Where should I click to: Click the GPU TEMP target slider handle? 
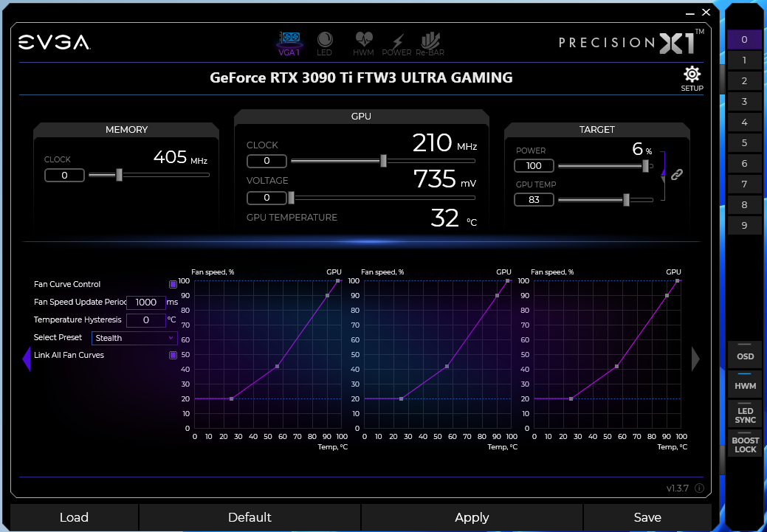point(626,199)
